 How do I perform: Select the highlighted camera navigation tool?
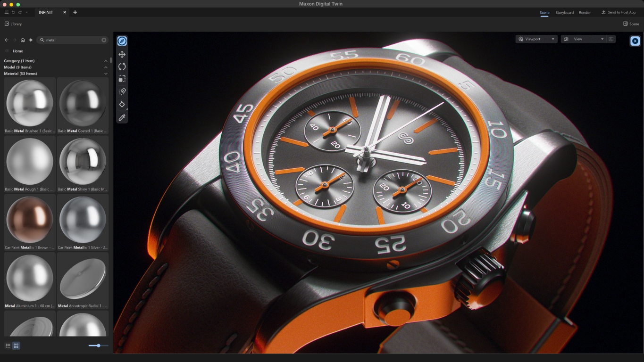122,41
